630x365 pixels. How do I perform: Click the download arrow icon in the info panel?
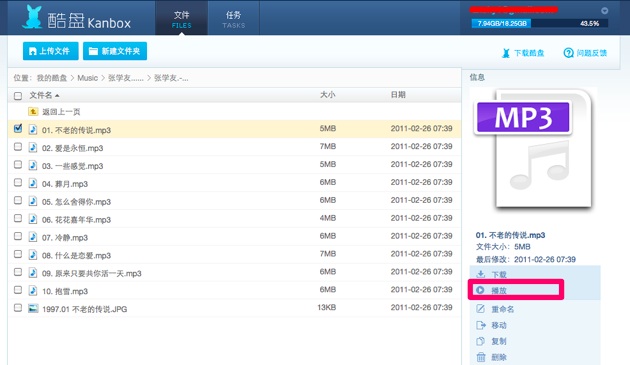[481, 274]
